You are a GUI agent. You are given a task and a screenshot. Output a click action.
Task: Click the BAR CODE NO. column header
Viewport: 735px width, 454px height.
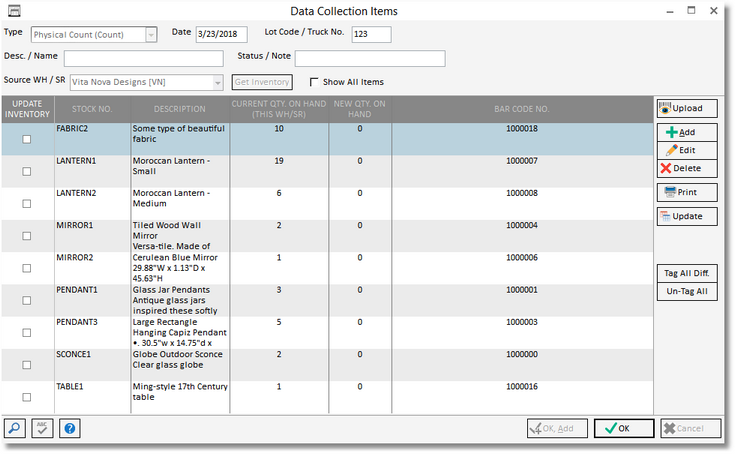point(522,109)
